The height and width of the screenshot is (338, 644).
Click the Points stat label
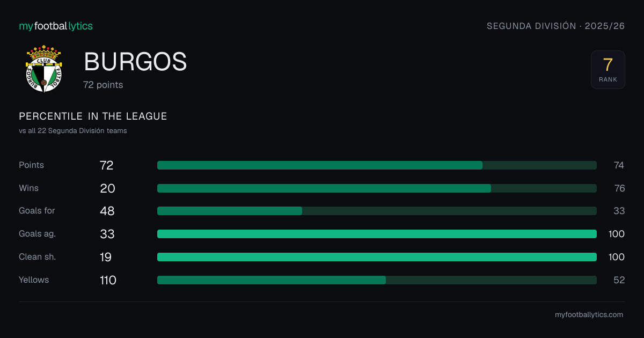(x=31, y=165)
